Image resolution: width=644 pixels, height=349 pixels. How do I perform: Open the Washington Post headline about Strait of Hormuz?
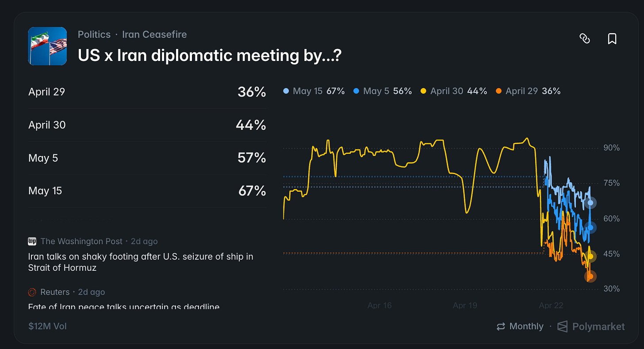[140, 262]
